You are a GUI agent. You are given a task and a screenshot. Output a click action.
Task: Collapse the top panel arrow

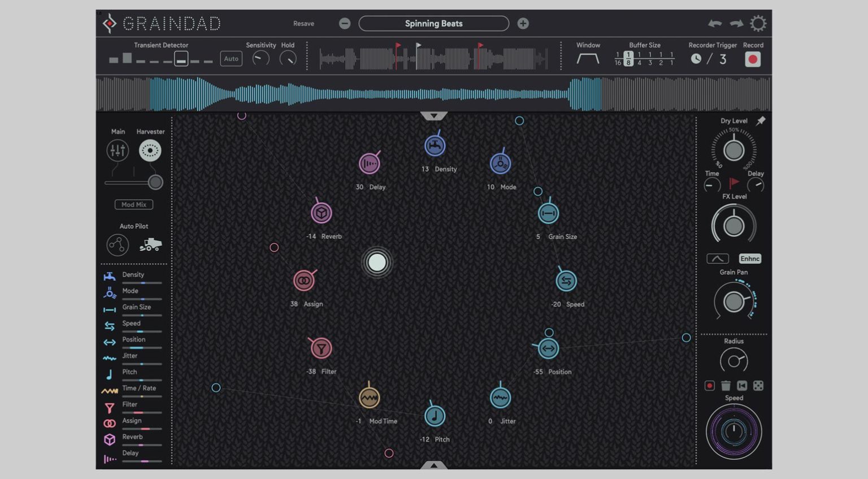click(x=433, y=116)
